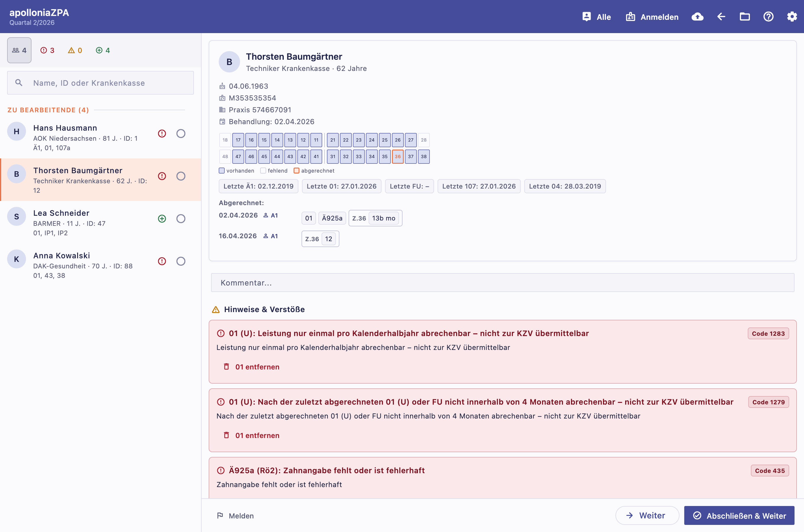Toggle the completion circle for Anna Kowalski
This screenshot has height=532, width=804.
click(x=181, y=261)
